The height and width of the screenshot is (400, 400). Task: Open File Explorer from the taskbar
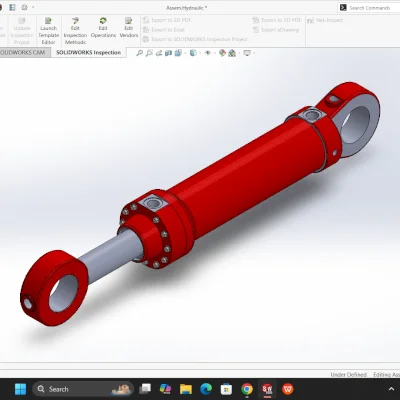(186, 389)
